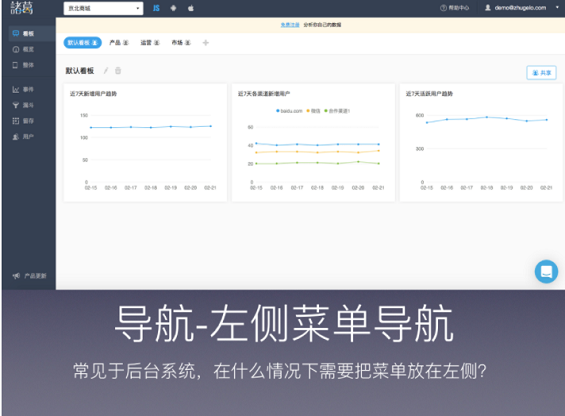The image size is (565, 416).
Task: Click the 免费注册 link in banner
Action: (290, 25)
